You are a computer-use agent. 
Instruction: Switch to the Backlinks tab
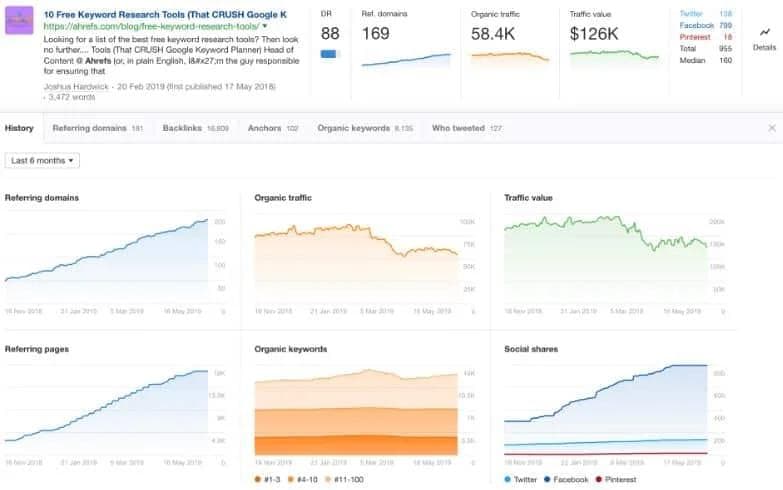point(181,128)
